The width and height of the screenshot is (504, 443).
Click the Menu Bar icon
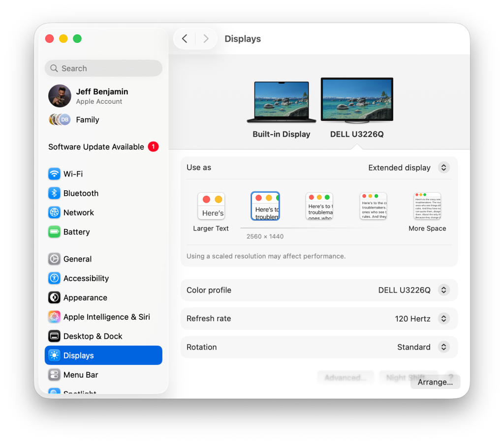(x=54, y=375)
